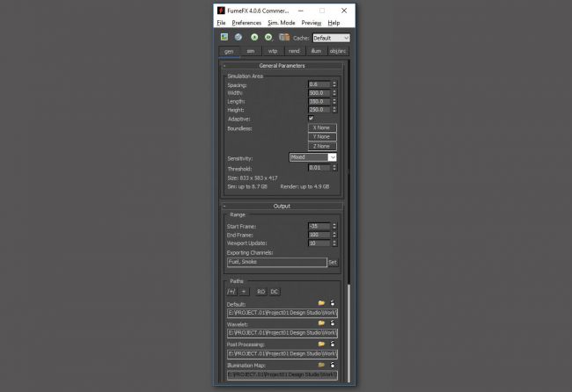Click the Start Frame value field
The height and width of the screenshot is (392, 572).
click(319, 226)
